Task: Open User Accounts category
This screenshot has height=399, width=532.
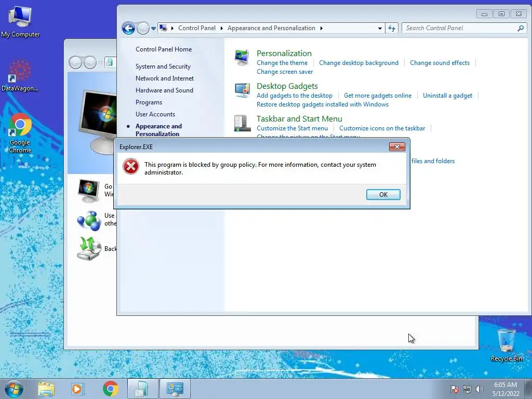Action: [155, 114]
